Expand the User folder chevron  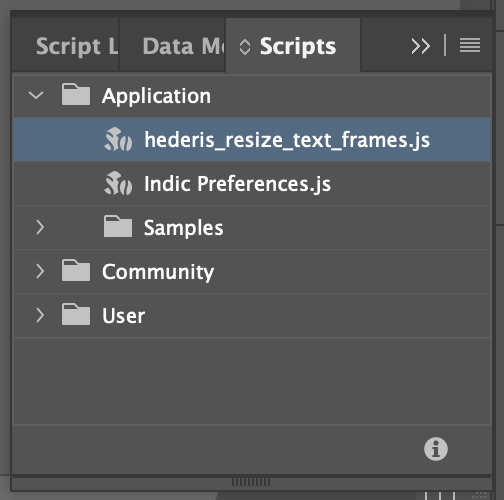tap(40, 315)
